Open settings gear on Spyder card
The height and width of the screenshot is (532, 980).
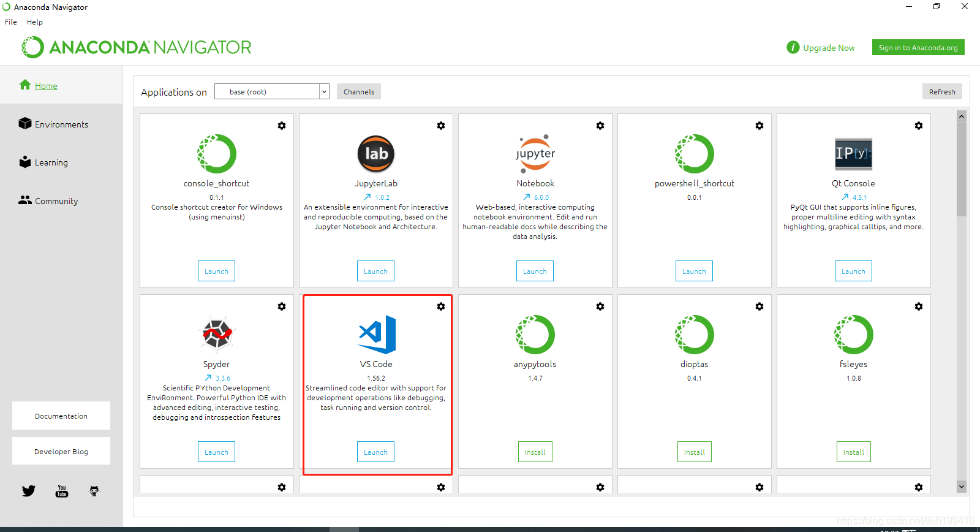coord(282,306)
